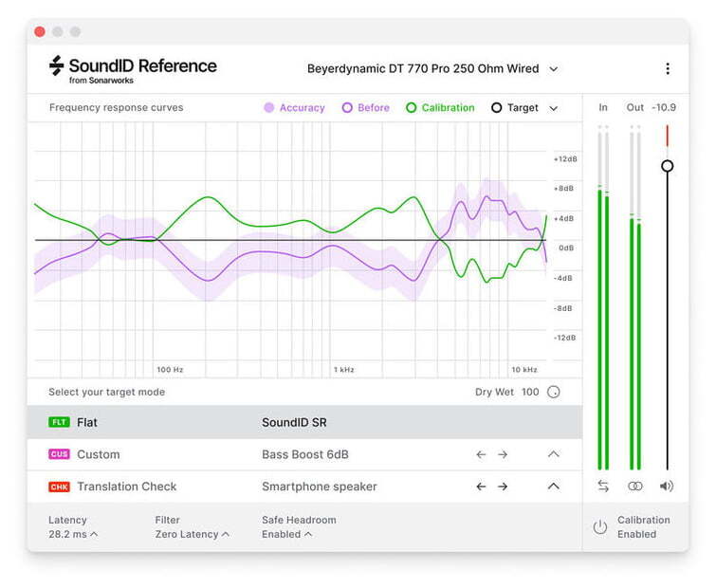Click the Frequency response curves heading
Screen dimensions: 716x588
pos(116,108)
